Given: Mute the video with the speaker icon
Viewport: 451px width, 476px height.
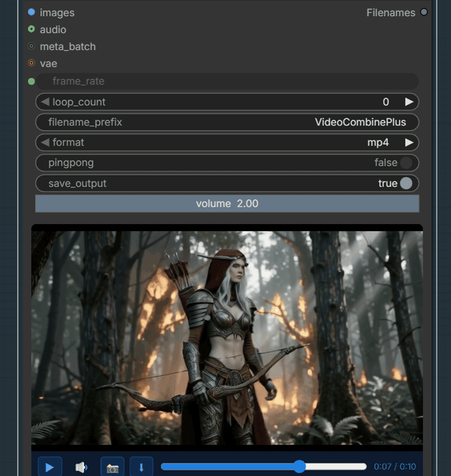Looking at the screenshot, I should [81, 467].
